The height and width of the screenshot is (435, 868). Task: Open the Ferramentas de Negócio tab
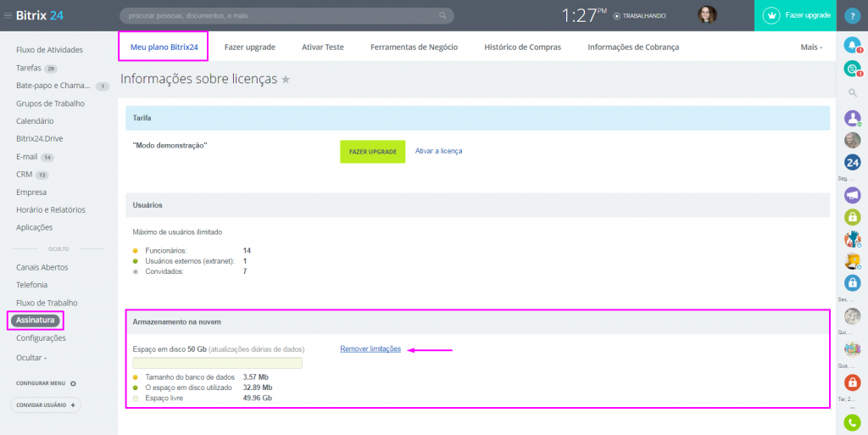(414, 47)
